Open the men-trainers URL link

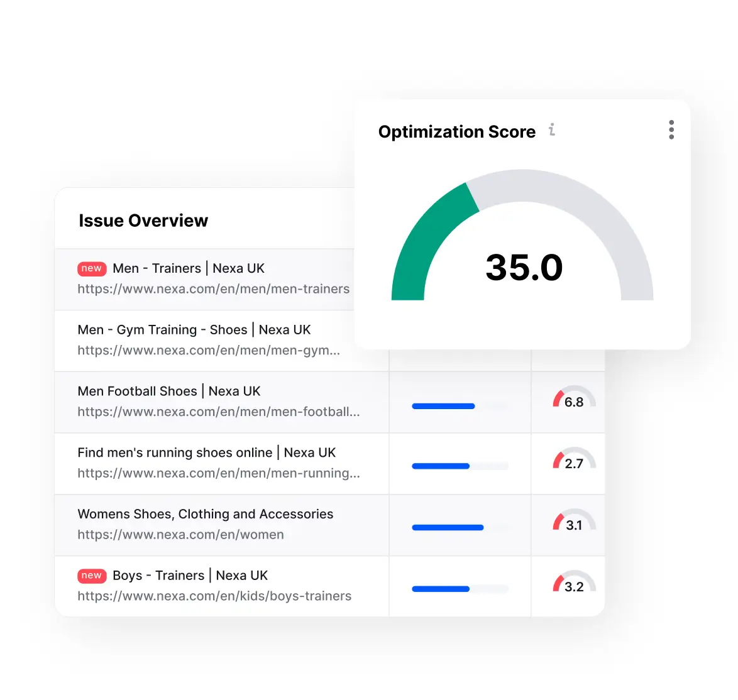click(x=213, y=289)
